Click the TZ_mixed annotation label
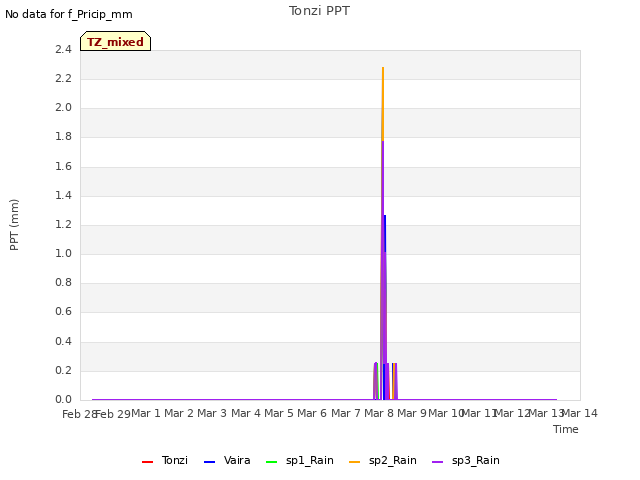The height and width of the screenshot is (480, 640). tap(116, 41)
